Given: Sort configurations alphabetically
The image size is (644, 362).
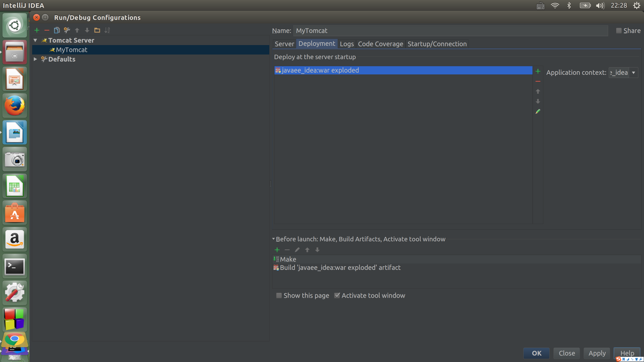Looking at the screenshot, I should (107, 30).
